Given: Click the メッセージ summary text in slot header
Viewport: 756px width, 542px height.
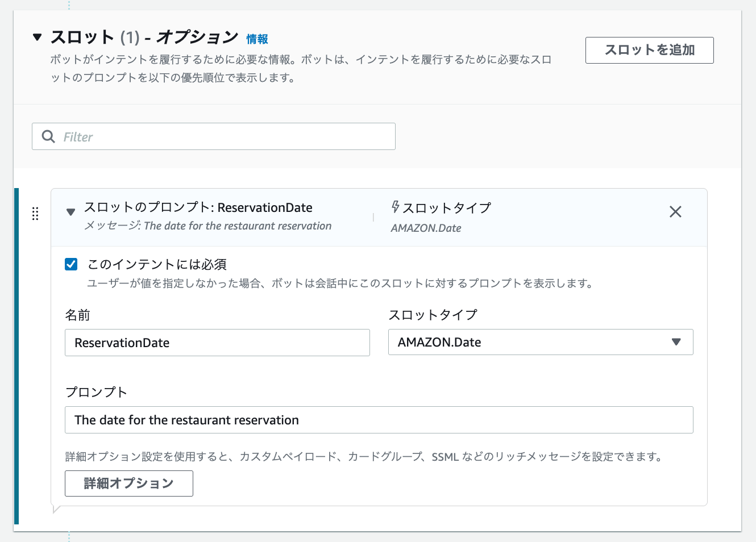Looking at the screenshot, I should pyautogui.click(x=207, y=226).
